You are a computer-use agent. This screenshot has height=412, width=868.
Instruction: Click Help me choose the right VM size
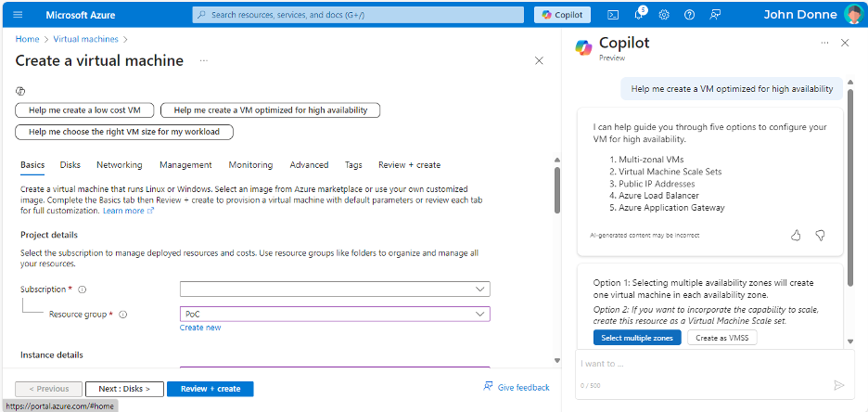pos(124,132)
